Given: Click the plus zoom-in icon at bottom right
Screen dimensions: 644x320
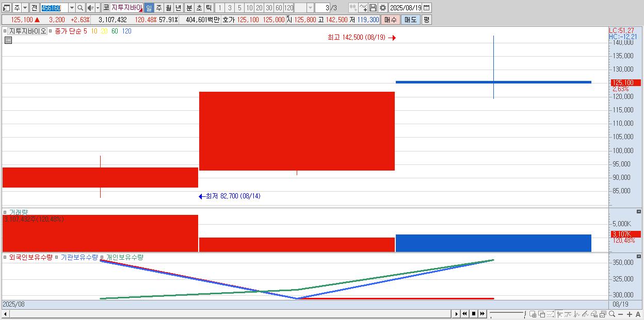Looking at the screenshot, I should pos(630,314).
